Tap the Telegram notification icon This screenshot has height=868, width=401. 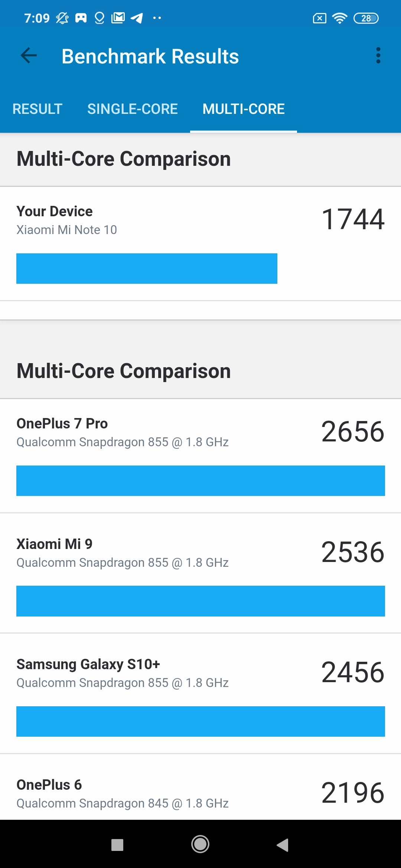137,18
